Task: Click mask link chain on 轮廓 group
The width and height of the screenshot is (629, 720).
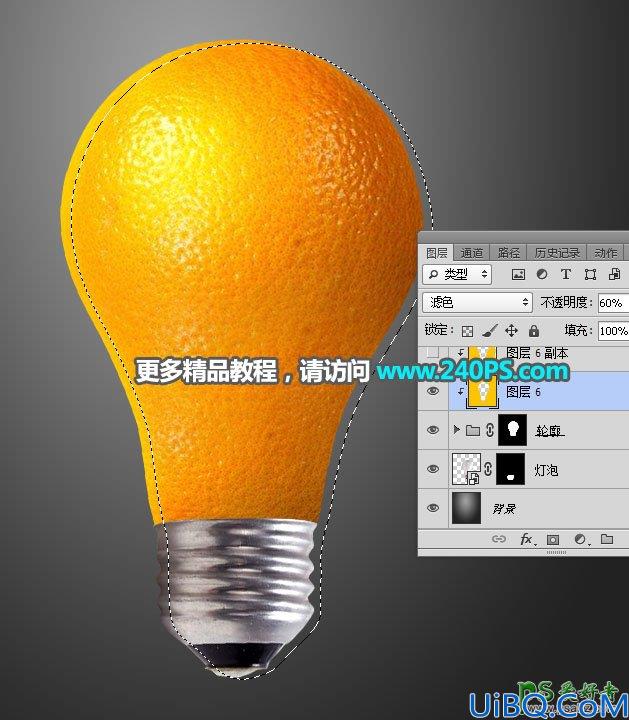Action: (x=489, y=430)
